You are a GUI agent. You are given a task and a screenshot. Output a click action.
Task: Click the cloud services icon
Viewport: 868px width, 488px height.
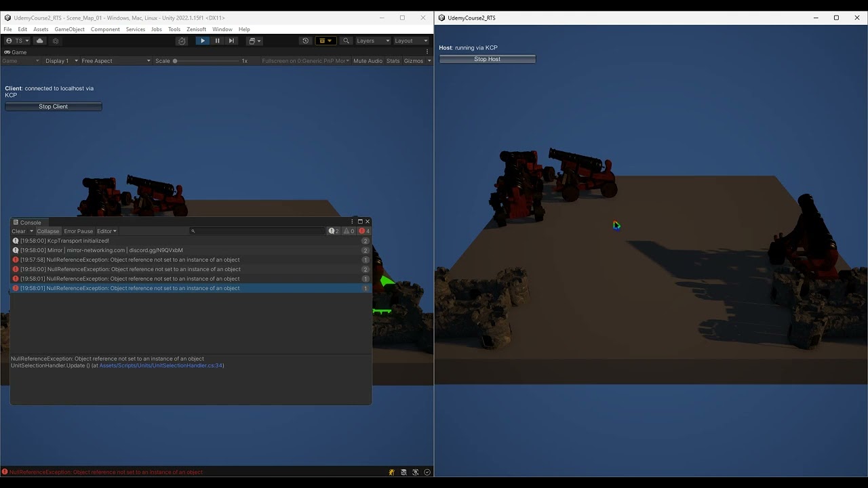point(40,41)
